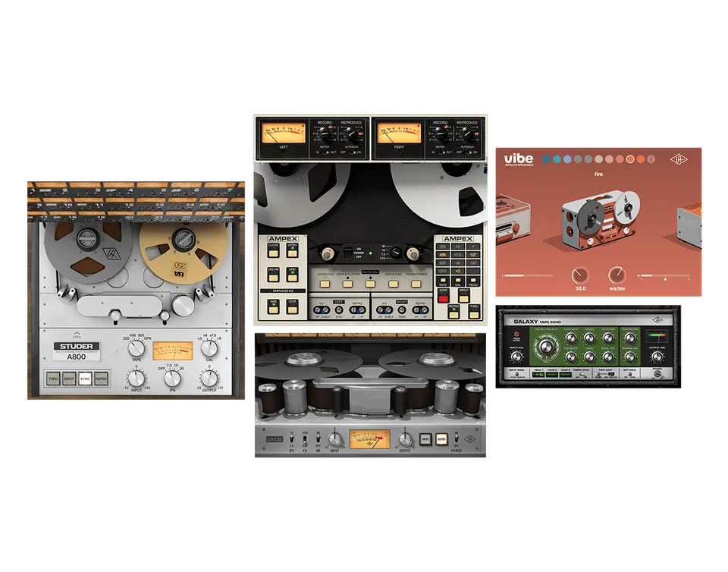Click the lit Oxide REPRO button
The image size is (728, 572).
point(441,438)
